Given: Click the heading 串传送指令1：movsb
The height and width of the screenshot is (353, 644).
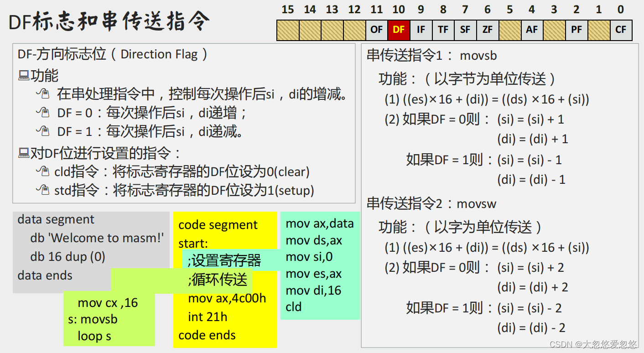Looking at the screenshot, I should point(432,56).
